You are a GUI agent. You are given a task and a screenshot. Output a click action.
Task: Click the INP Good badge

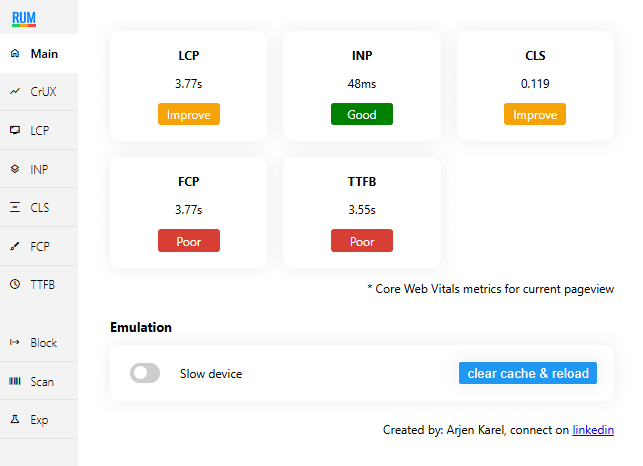point(362,114)
